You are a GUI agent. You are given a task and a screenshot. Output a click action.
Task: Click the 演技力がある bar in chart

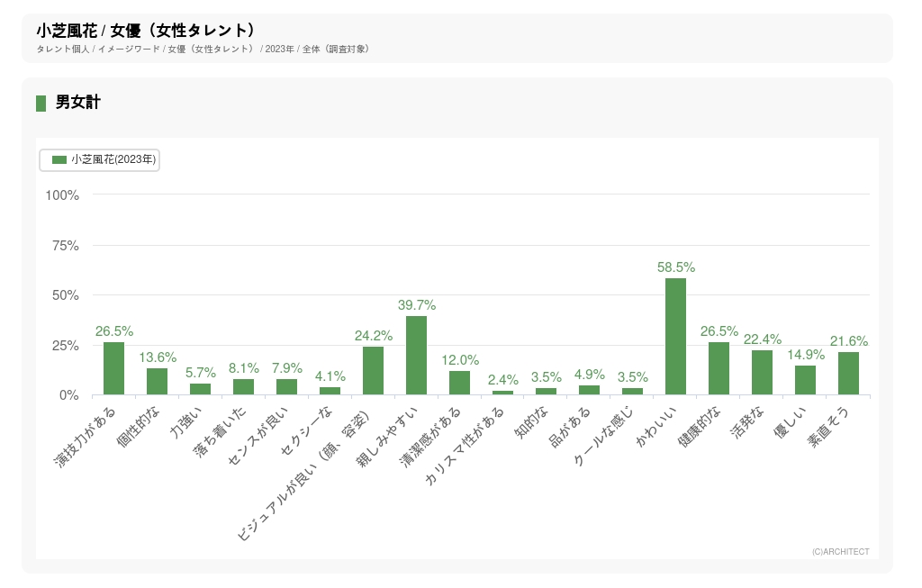tap(113, 368)
